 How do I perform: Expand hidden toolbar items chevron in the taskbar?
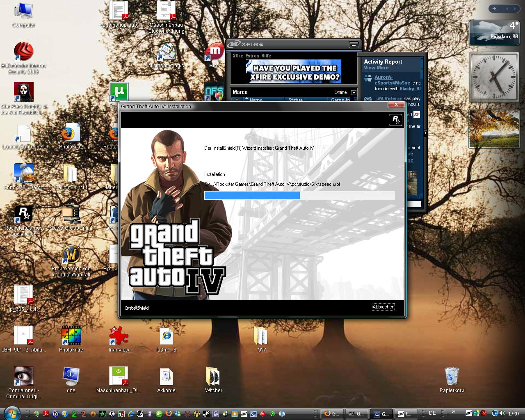(x=454, y=412)
